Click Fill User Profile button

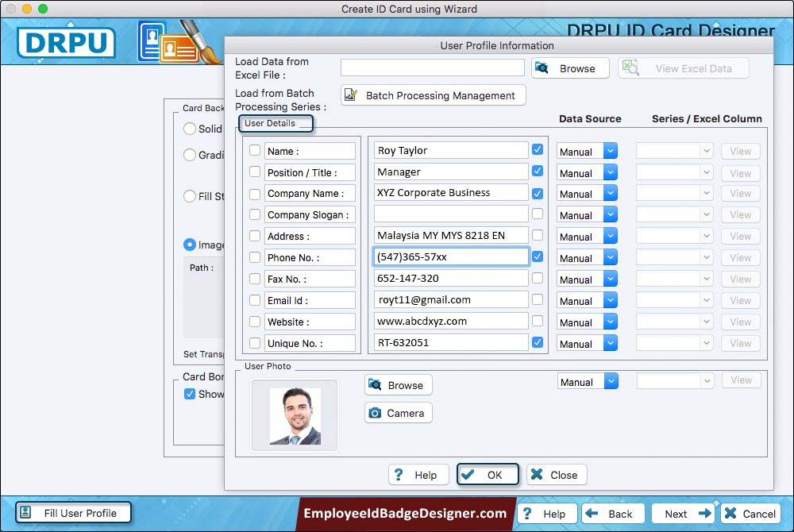[x=73, y=513]
